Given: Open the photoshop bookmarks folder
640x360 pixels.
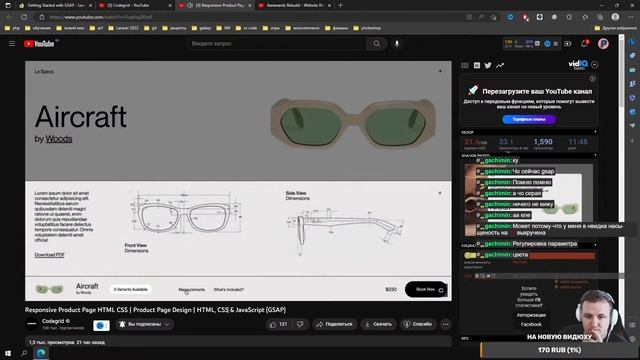Looking at the screenshot, I should click(367, 28).
